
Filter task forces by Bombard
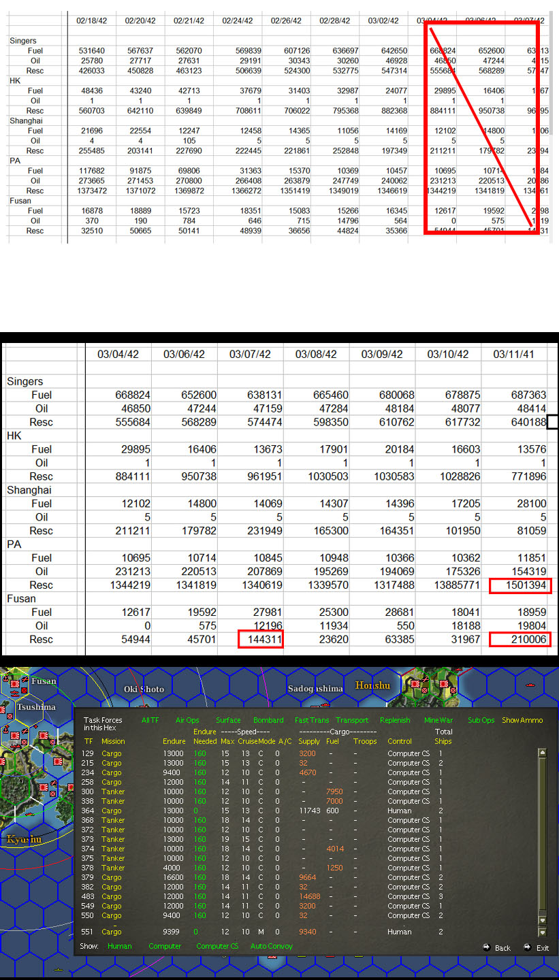(268, 720)
